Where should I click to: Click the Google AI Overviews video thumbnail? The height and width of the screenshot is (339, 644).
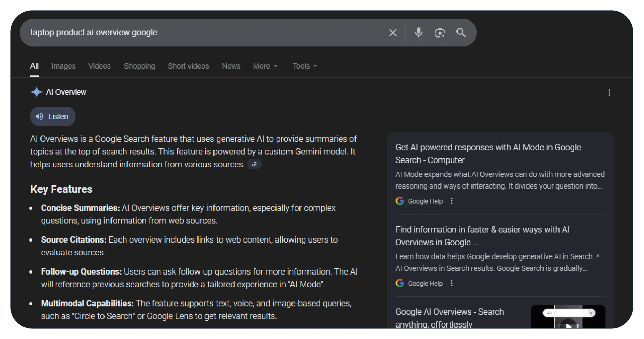(568, 317)
